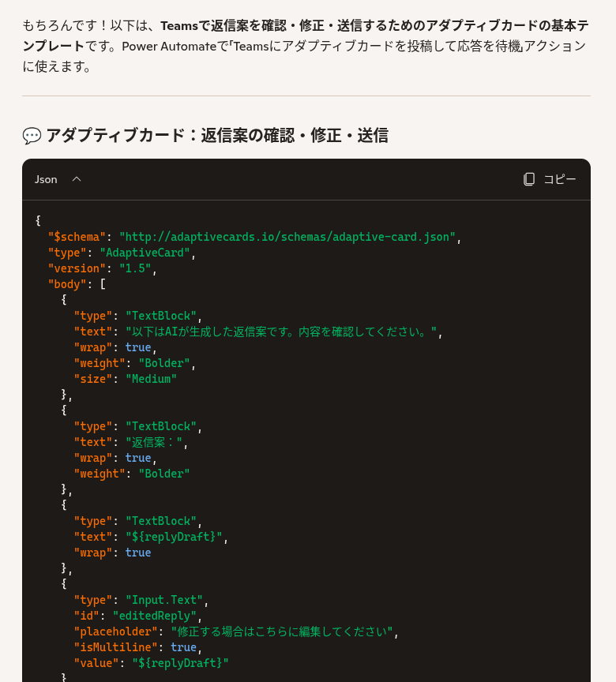Click the Power Automate mention in intro paragraph
The width and height of the screenshot is (616, 682).
pos(169,46)
